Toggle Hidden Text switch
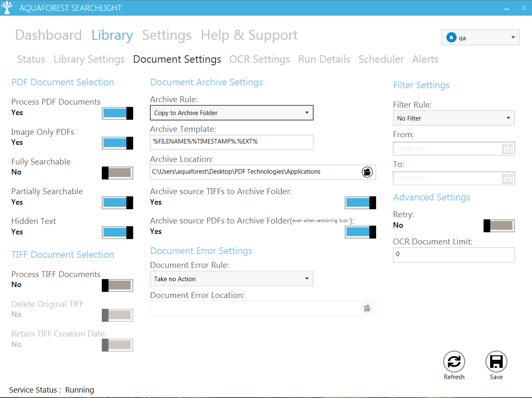532x398 pixels. (x=118, y=232)
